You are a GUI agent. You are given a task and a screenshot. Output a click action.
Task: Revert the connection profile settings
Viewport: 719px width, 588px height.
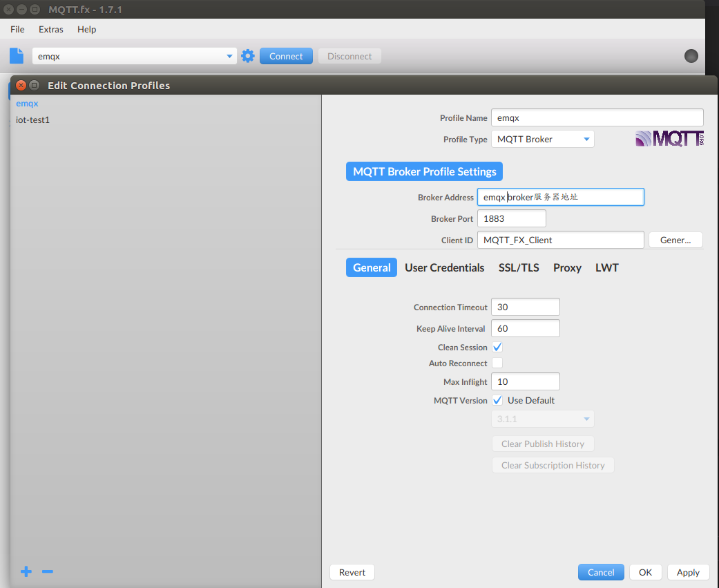point(352,572)
